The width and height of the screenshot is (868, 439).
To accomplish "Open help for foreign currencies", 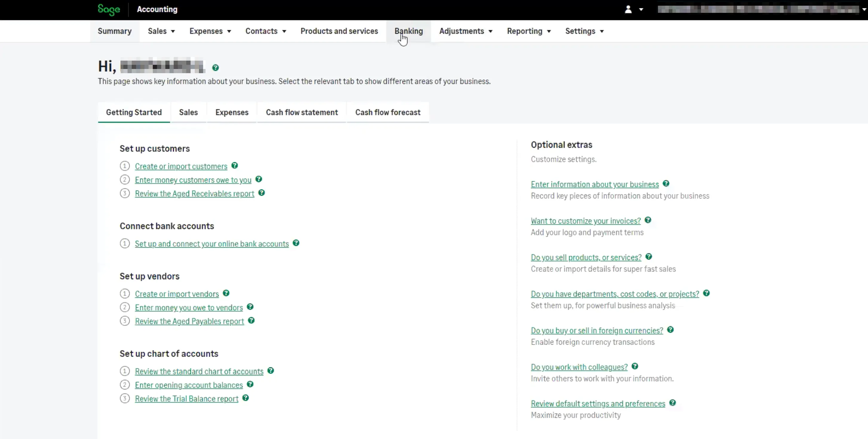I will [x=671, y=330].
